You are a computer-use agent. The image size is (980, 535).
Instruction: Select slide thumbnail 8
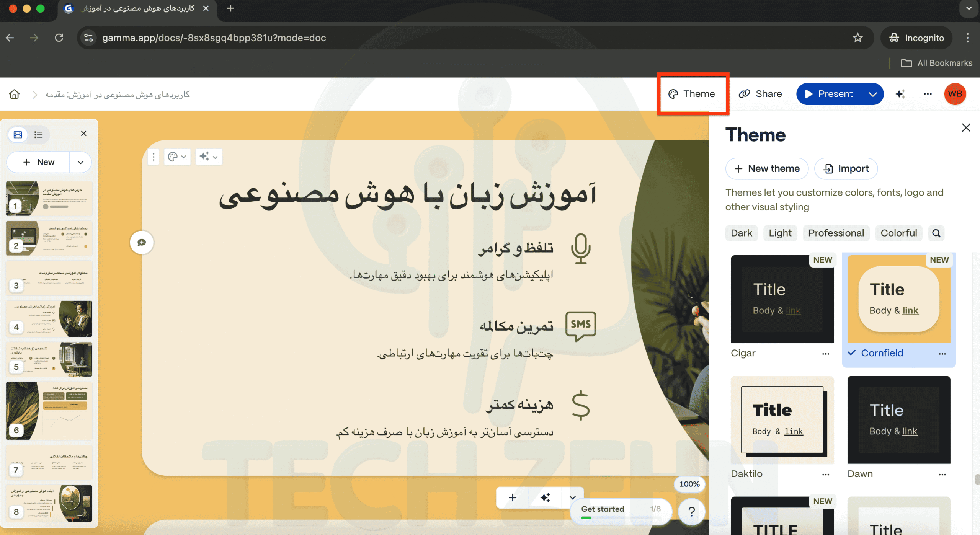[49, 503]
